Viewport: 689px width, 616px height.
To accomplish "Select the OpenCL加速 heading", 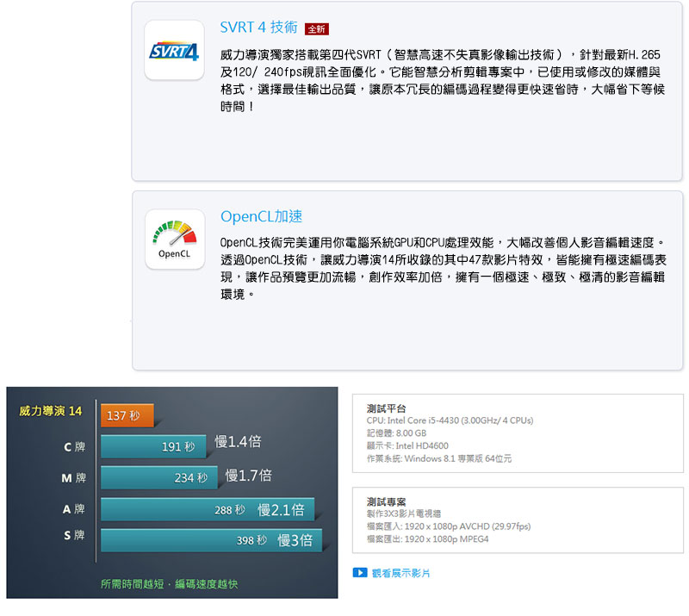I will 262,216.
